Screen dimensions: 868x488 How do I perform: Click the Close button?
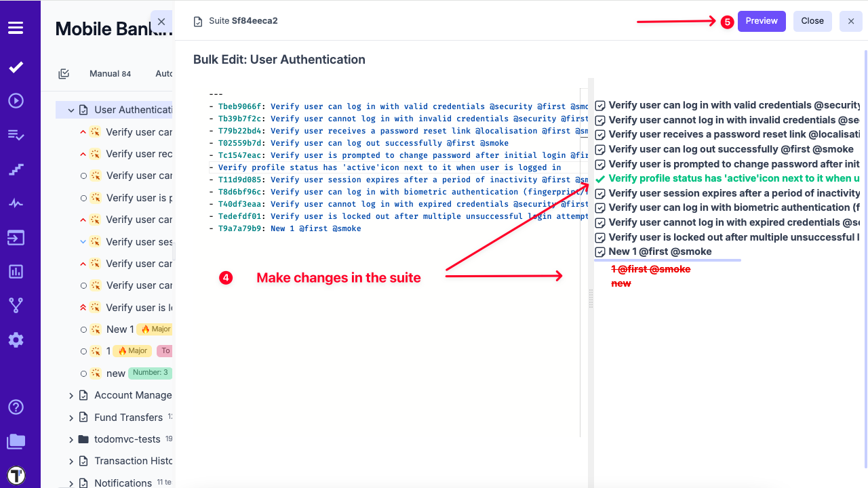tap(812, 21)
